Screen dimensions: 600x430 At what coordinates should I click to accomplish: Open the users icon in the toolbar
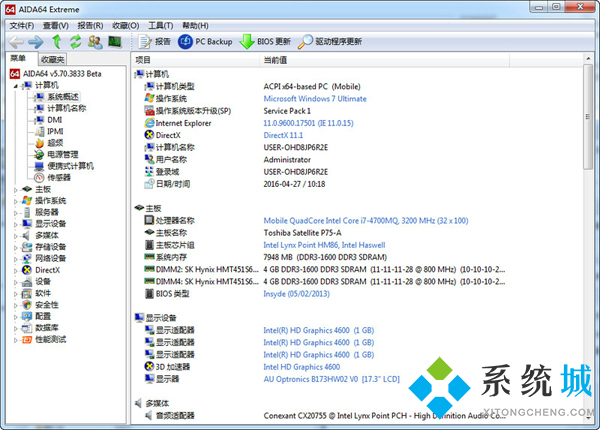click(x=95, y=42)
